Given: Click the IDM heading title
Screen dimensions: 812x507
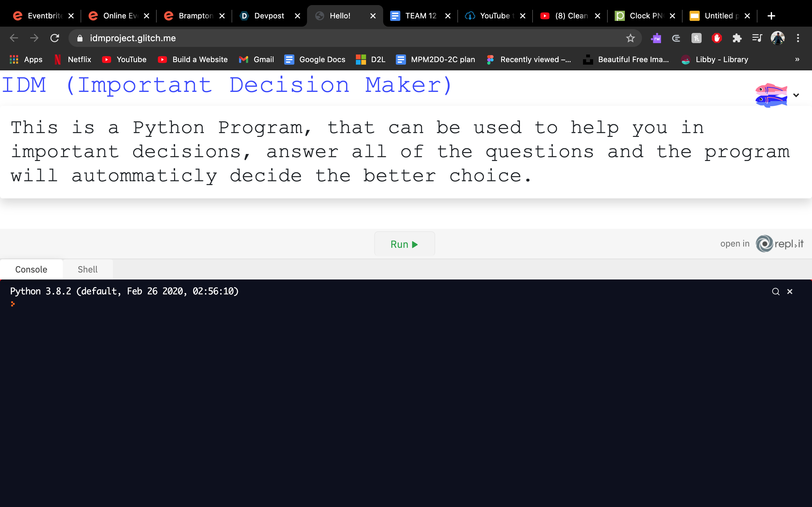Looking at the screenshot, I should tap(227, 85).
